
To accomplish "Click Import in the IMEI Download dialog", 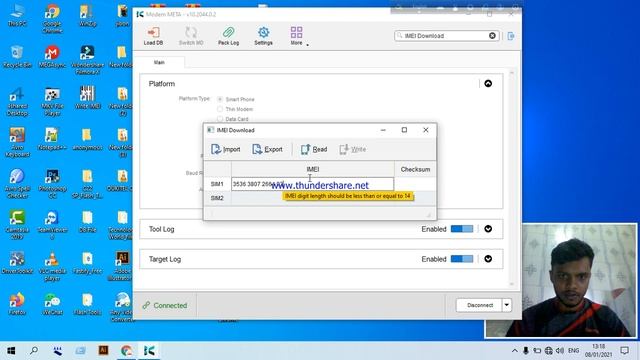I will 226,149.
